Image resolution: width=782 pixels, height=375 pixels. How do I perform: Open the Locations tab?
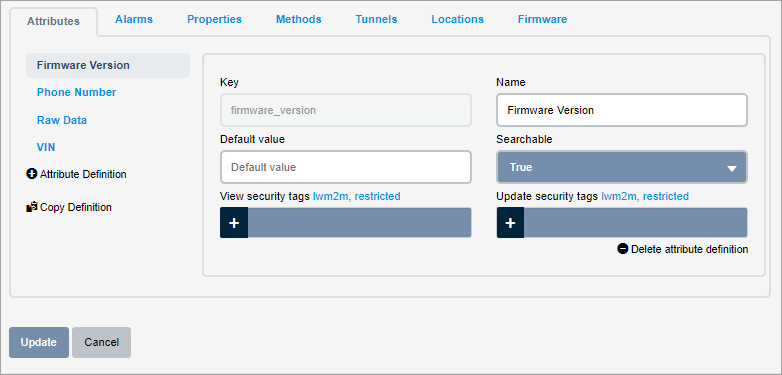457,19
